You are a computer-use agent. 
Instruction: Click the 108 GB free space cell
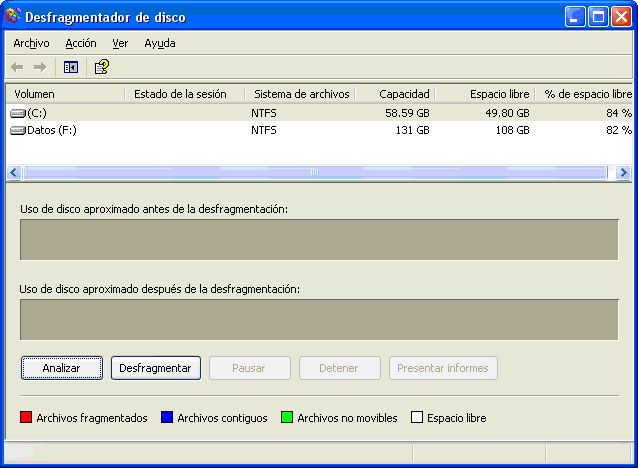(513, 130)
